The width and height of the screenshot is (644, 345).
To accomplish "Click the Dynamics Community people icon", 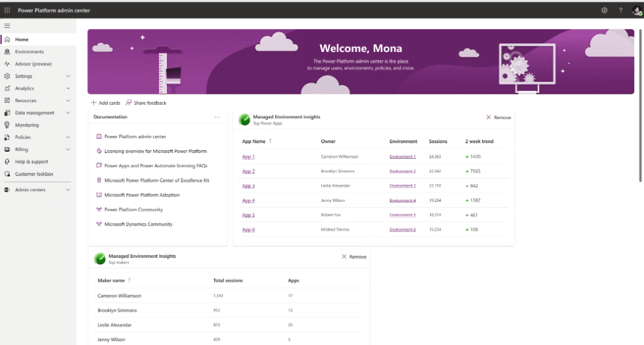I will 99,224.
